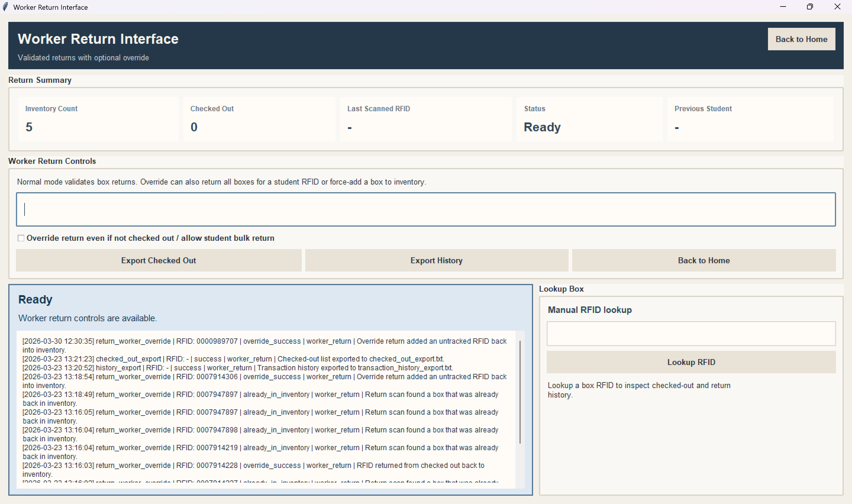Select the 13:20:52 history_export log entry

238,368
